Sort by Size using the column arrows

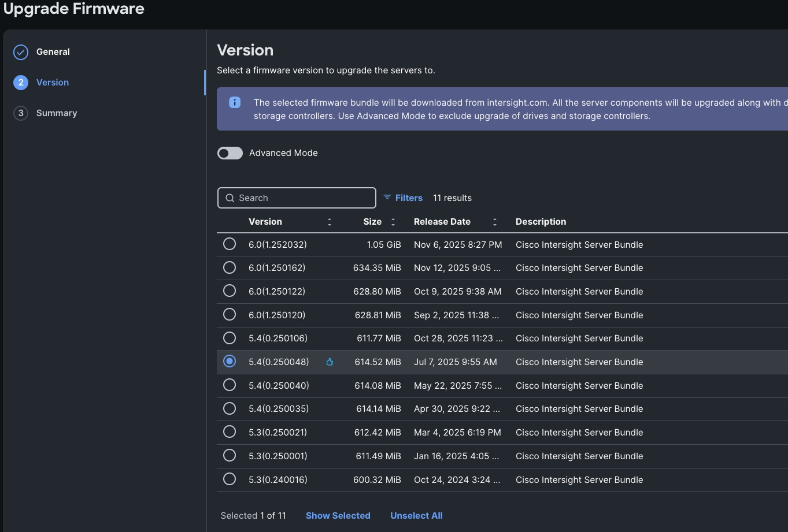point(393,222)
